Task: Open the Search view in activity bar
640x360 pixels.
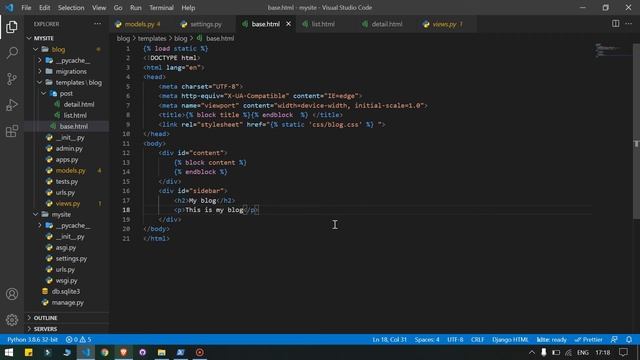Action: coord(12,53)
